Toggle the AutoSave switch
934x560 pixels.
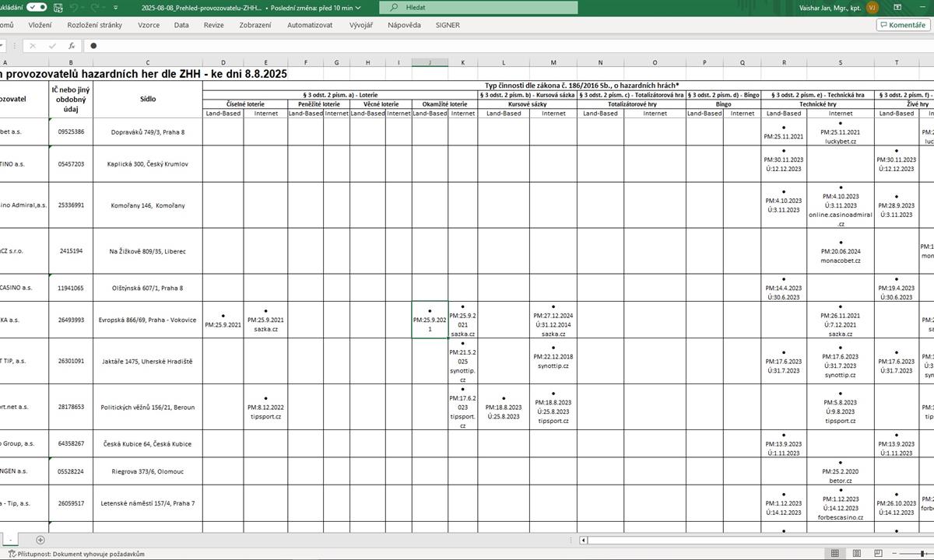pos(36,7)
